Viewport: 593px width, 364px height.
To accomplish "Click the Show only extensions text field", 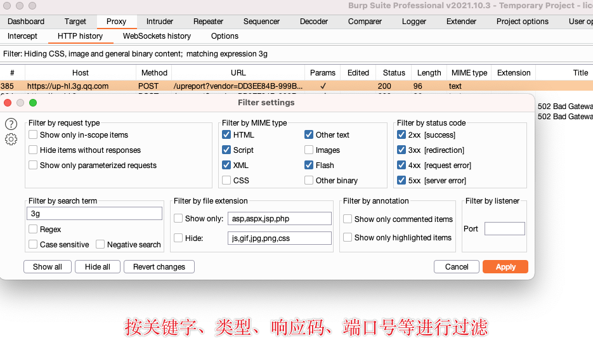I will click(x=280, y=219).
